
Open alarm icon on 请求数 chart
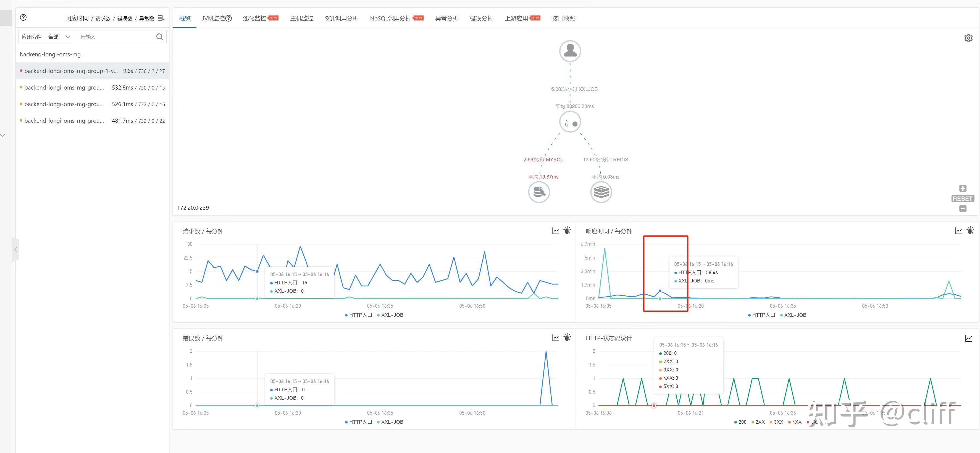pyautogui.click(x=567, y=231)
